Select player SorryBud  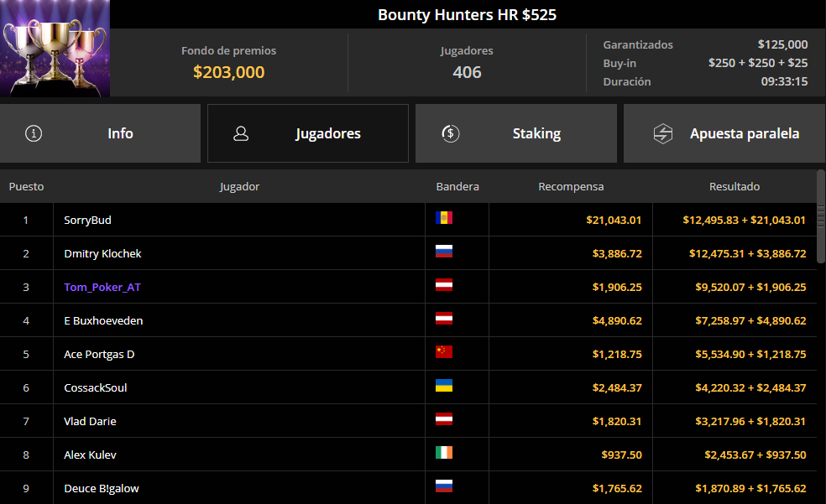pos(87,220)
